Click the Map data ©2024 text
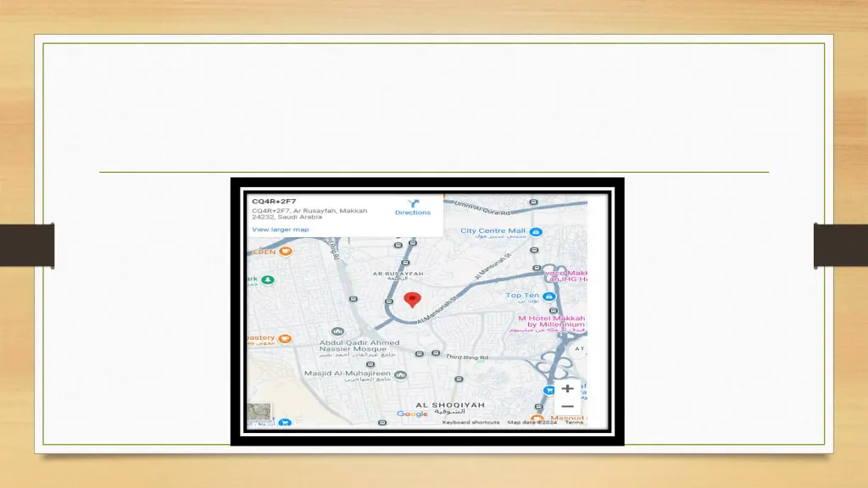 (532, 422)
